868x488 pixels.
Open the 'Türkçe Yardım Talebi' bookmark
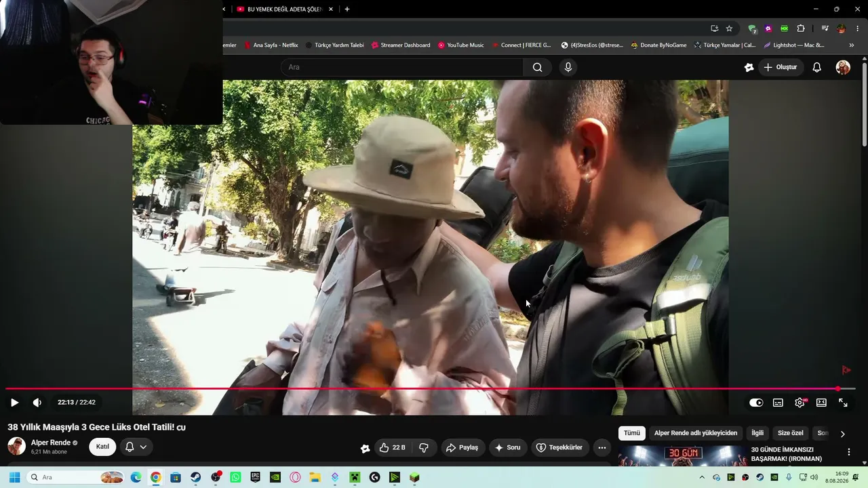click(x=334, y=45)
